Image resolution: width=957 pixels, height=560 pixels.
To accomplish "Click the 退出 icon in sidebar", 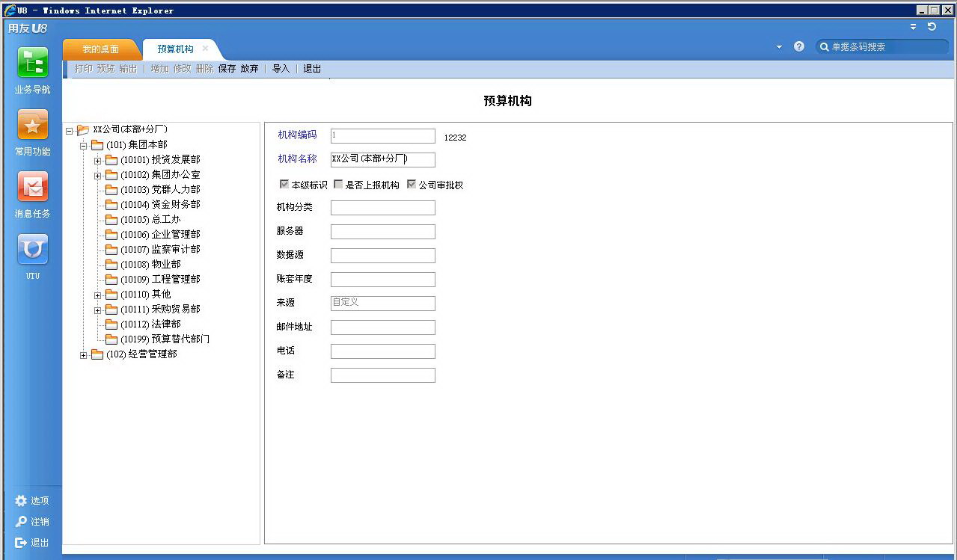I will click(21, 543).
